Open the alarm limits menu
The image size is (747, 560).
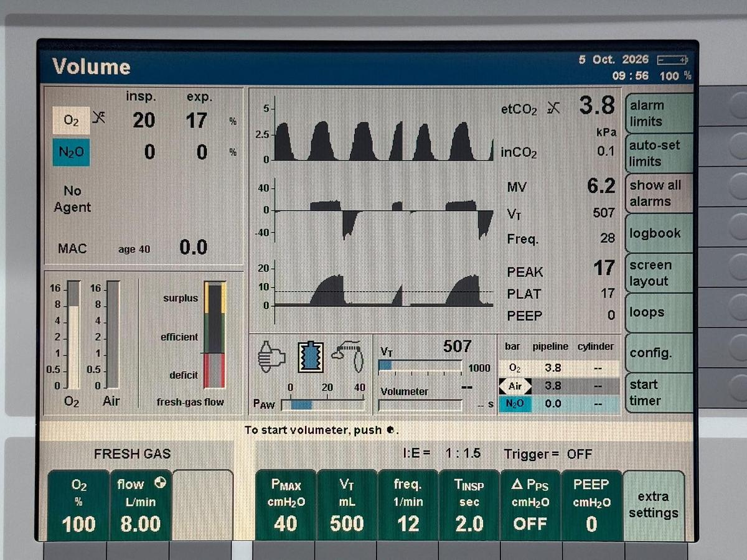point(659,113)
